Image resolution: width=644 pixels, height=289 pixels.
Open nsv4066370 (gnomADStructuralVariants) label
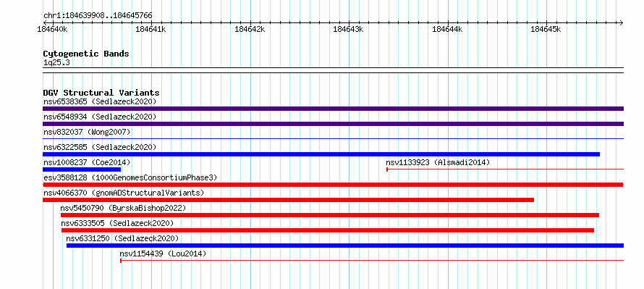[124, 193]
